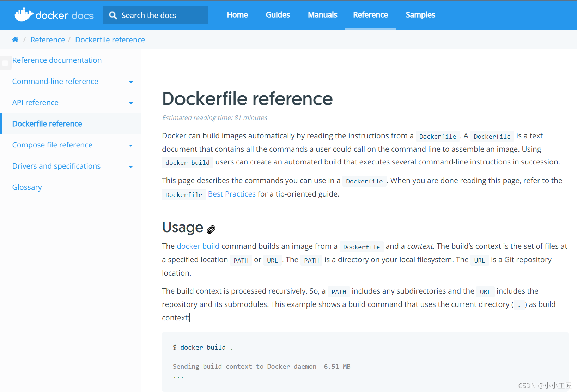
Task: Expand the API reference arrow
Action: coord(131,103)
